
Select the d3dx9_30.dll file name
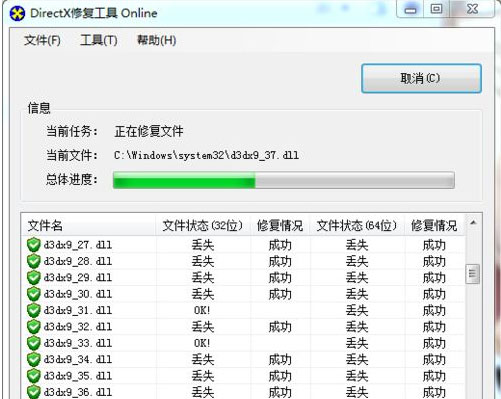pyautogui.click(x=78, y=294)
